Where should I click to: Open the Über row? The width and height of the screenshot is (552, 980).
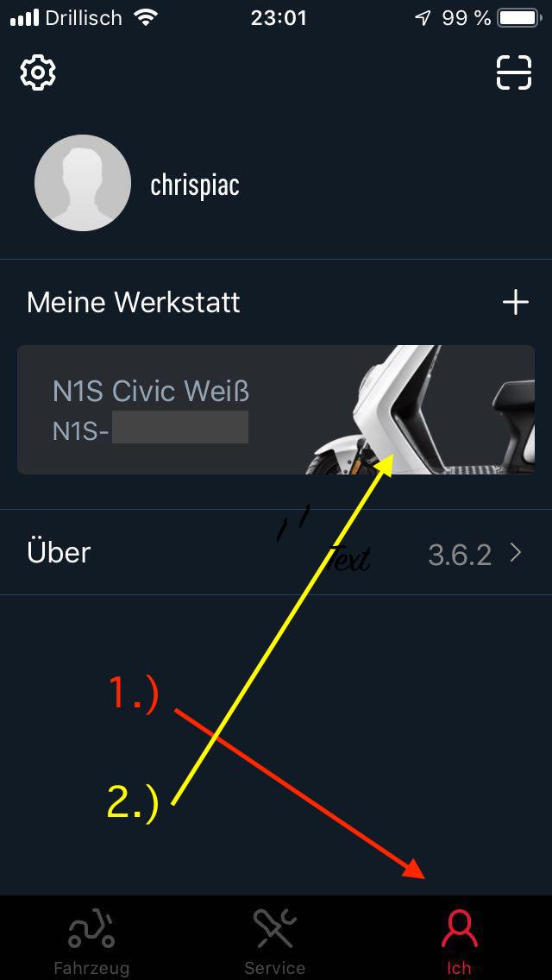[276, 552]
